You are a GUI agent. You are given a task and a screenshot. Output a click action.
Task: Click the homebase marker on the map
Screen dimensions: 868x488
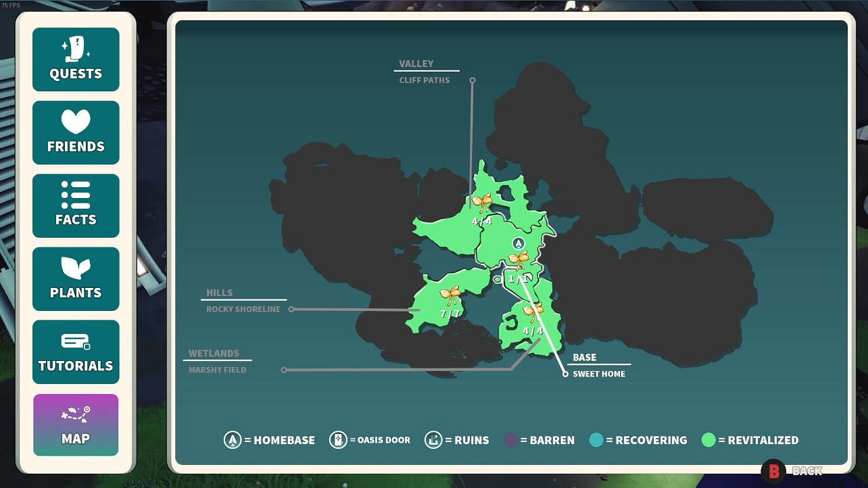pos(519,243)
